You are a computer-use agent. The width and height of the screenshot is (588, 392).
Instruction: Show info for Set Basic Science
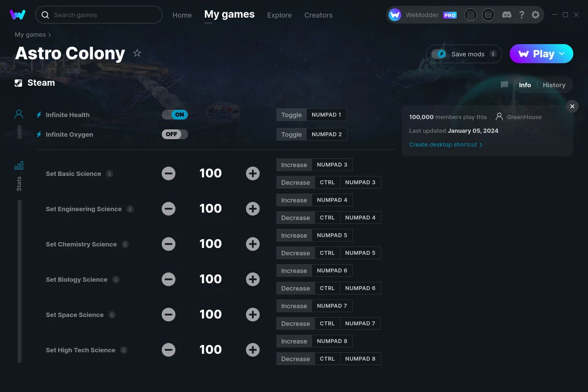tap(110, 173)
